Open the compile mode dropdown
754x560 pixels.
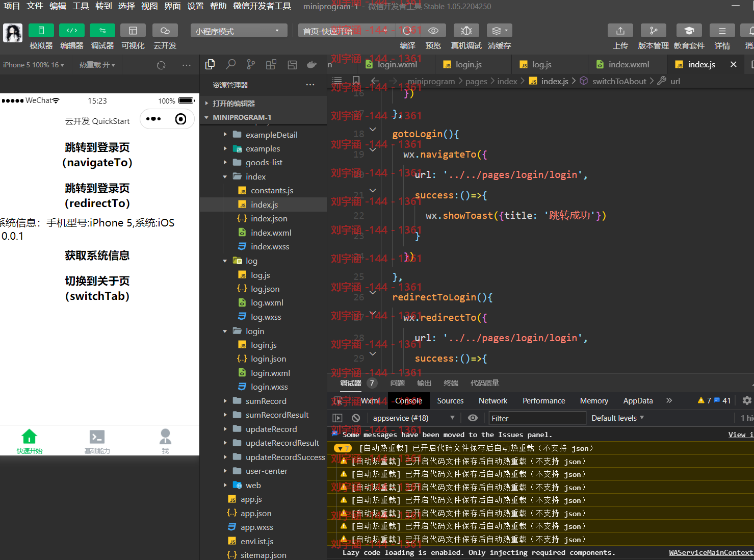[347, 31]
